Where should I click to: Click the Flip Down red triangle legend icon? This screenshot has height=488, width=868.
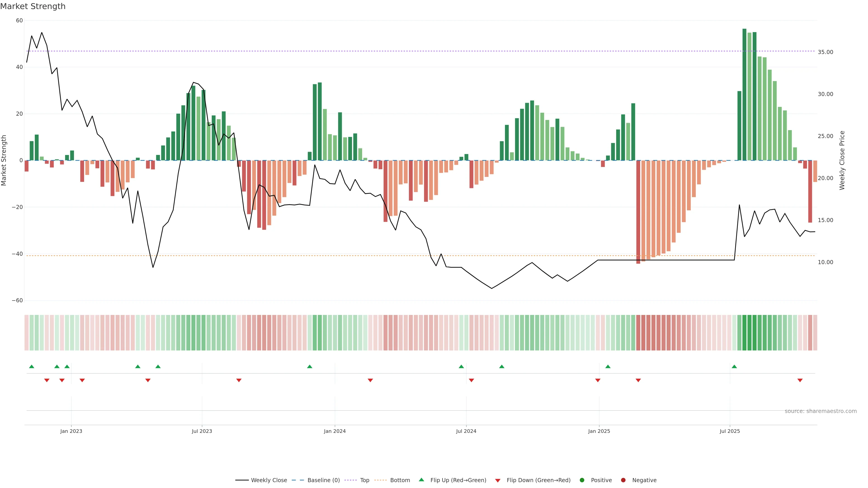(x=498, y=480)
